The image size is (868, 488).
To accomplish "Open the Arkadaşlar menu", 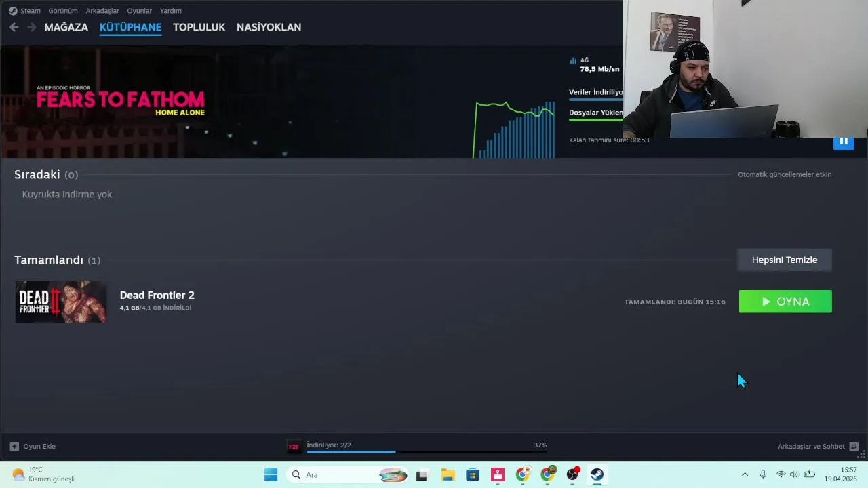I will [x=102, y=11].
